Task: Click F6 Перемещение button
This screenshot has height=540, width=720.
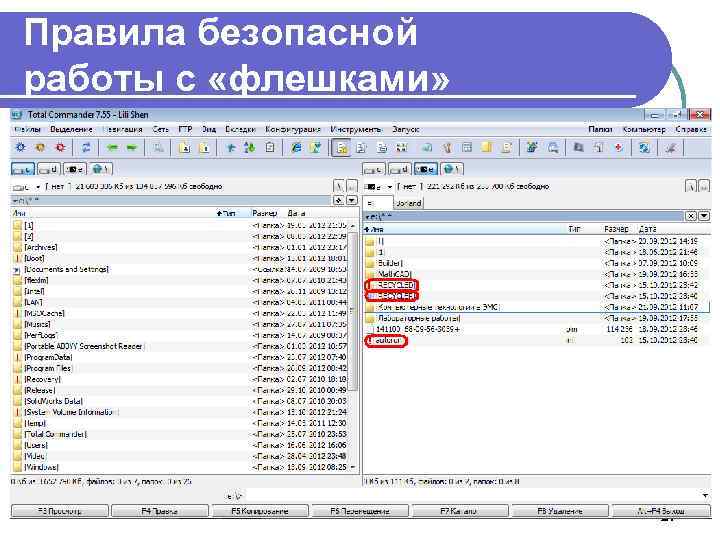Action: coord(360,511)
